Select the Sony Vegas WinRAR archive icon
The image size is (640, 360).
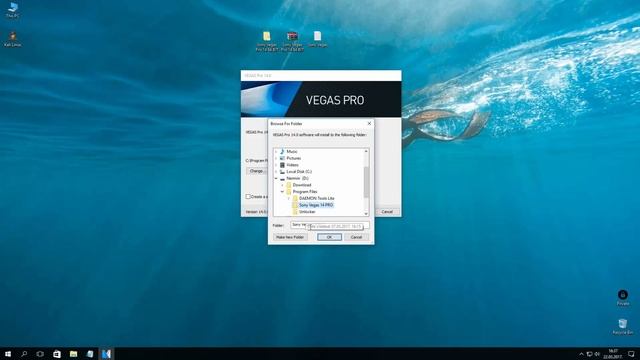292,41
